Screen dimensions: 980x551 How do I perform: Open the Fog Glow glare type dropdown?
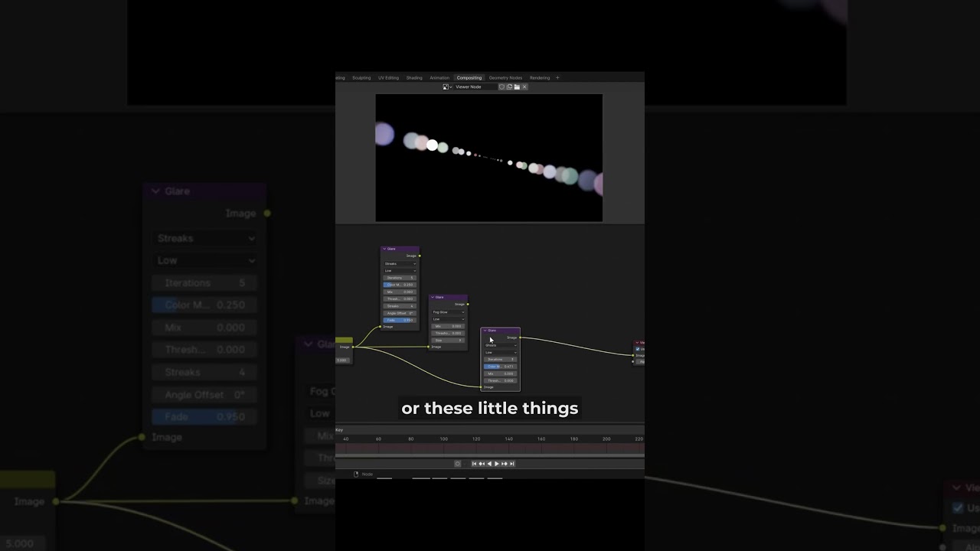click(448, 312)
